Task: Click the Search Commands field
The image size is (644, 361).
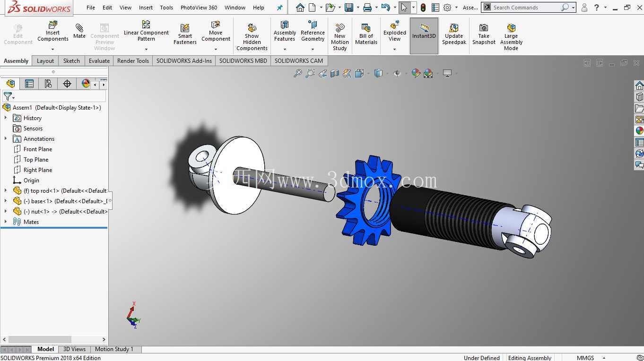Action: pyautogui.click(x=526, y=8)
